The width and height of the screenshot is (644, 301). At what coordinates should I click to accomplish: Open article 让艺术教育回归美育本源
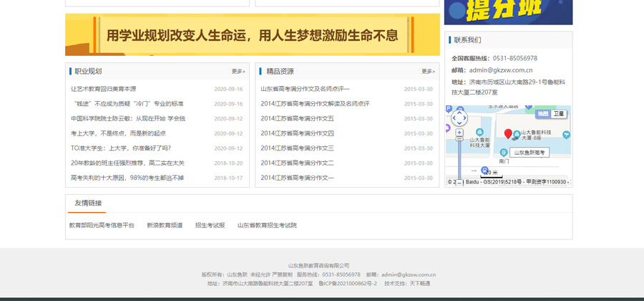pyautogui.click(x=104, y=89)
